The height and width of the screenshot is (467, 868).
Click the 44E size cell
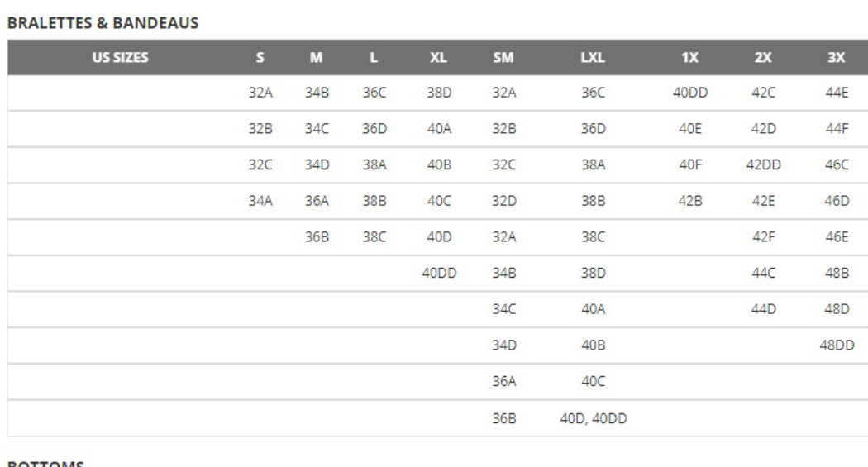837,93
